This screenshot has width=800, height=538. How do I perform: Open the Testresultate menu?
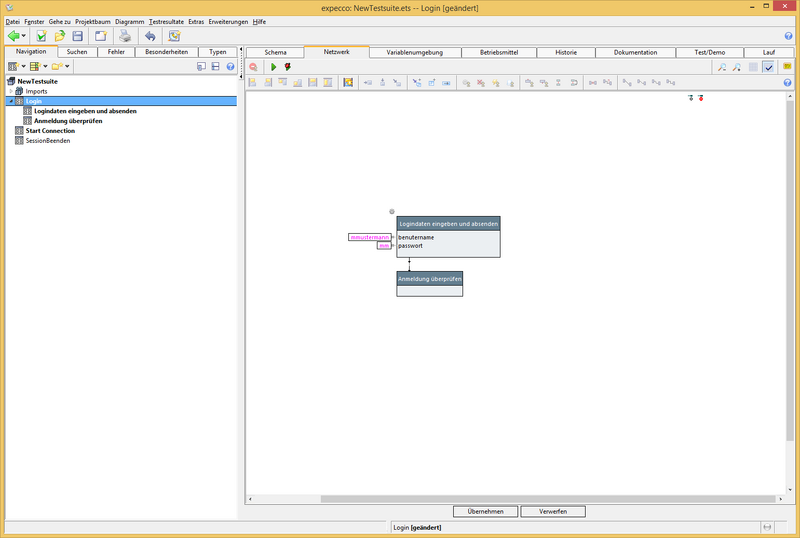(x=166, y=21)
